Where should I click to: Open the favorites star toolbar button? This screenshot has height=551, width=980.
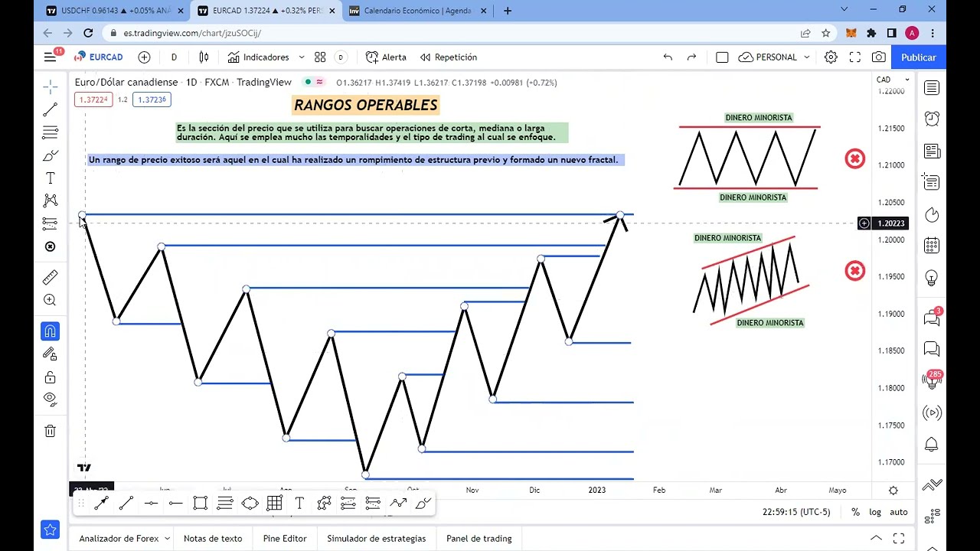(51, 529)
